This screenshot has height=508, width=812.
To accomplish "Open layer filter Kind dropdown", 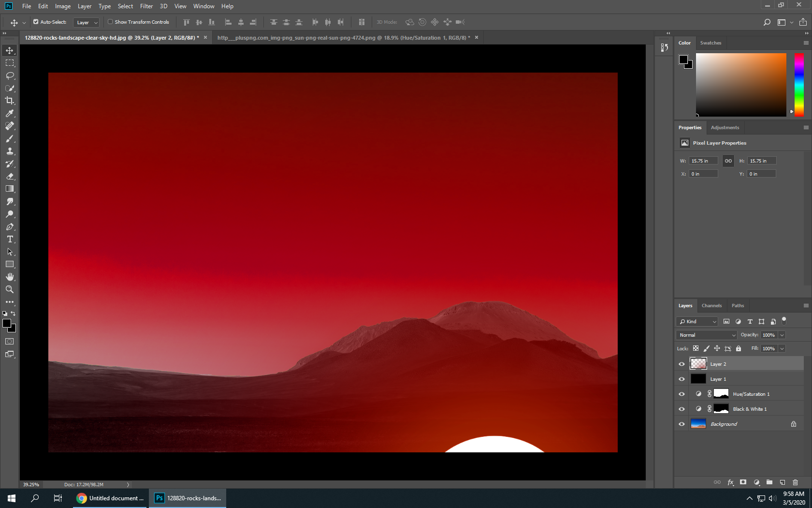I will click(x=697, y=321).
